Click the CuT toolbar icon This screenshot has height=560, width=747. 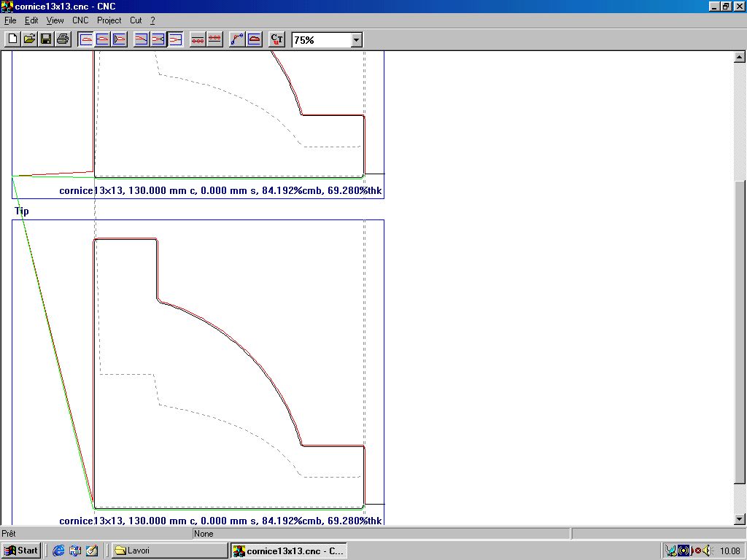[276, 39]
